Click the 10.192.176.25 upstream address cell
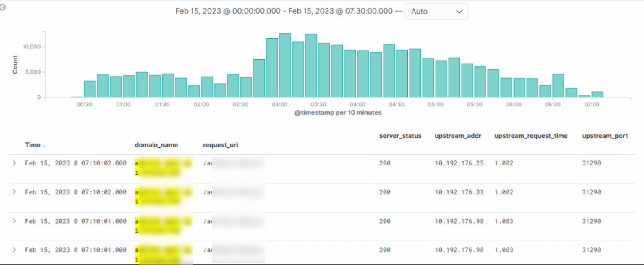 (x=459, y=163)
